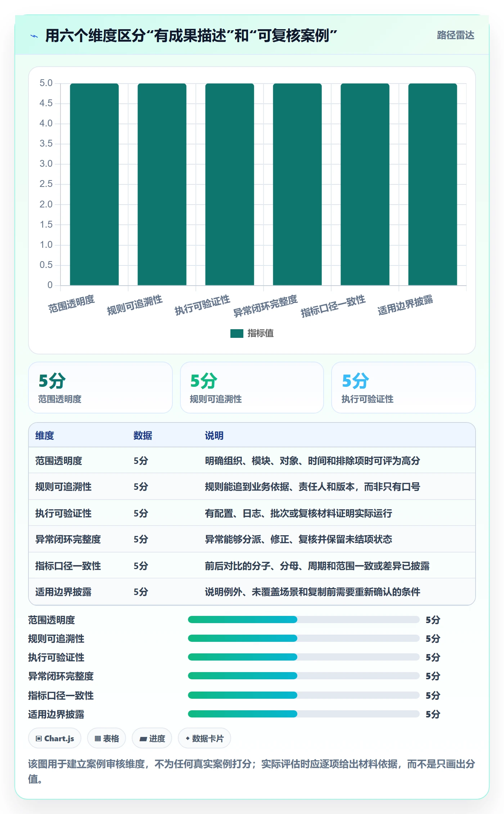Click description starting 说明例外、未覆盖场景

pos(312,592)
